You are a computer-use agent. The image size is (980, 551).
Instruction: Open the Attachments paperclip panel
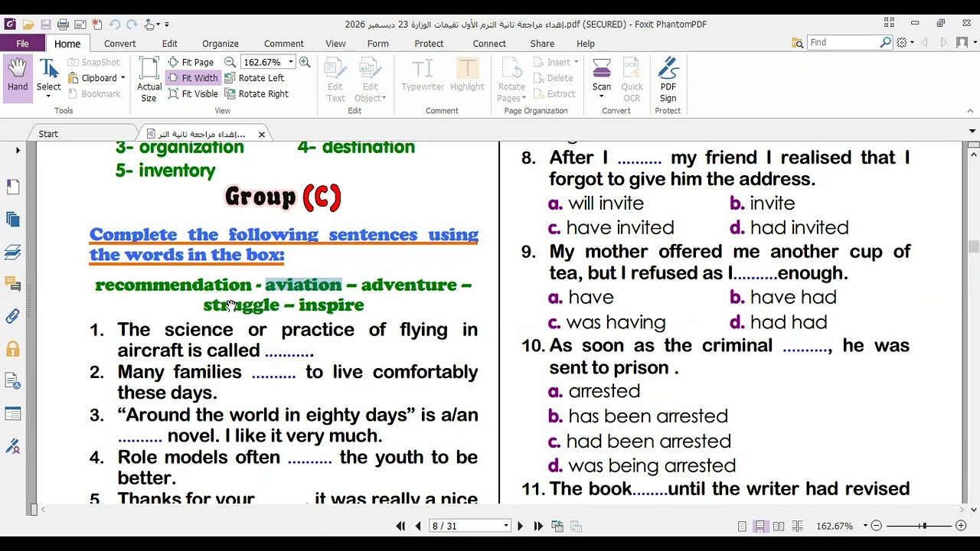(x=13, y=316)
